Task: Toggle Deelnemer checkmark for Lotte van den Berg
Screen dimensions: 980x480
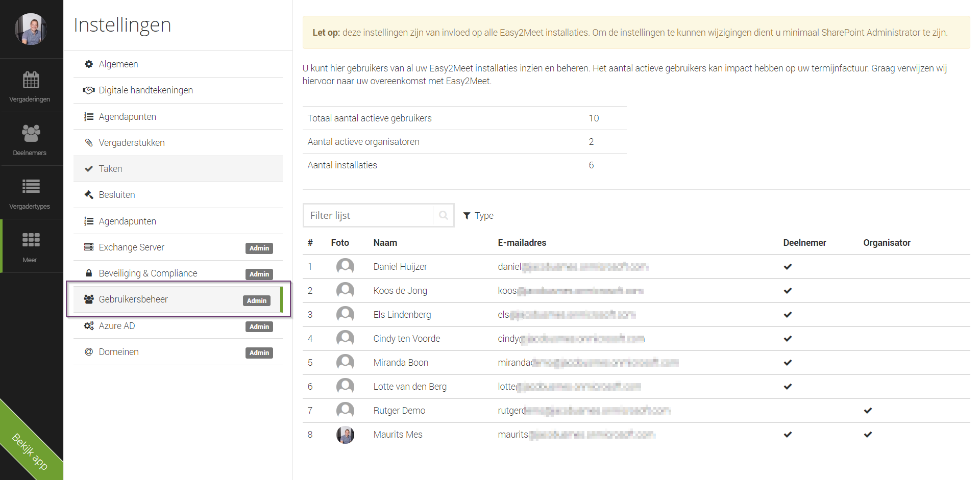Action: [x=788, y=387]
